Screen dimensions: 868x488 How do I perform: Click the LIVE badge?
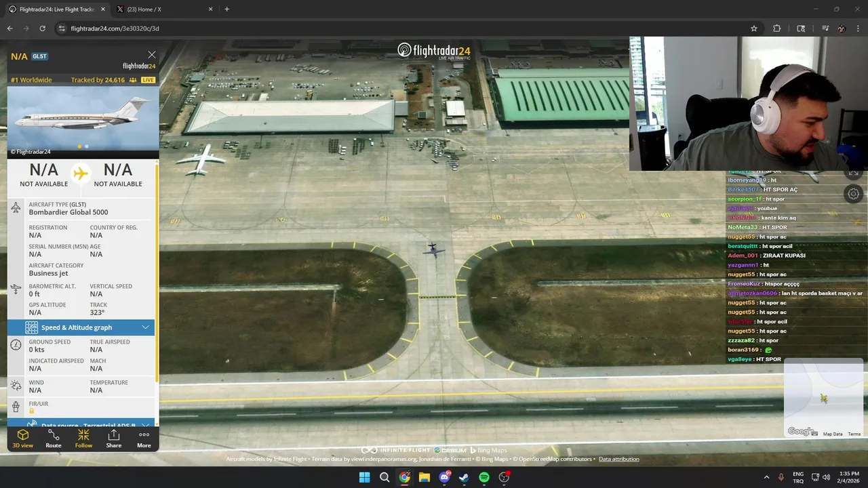pos(148,80)
